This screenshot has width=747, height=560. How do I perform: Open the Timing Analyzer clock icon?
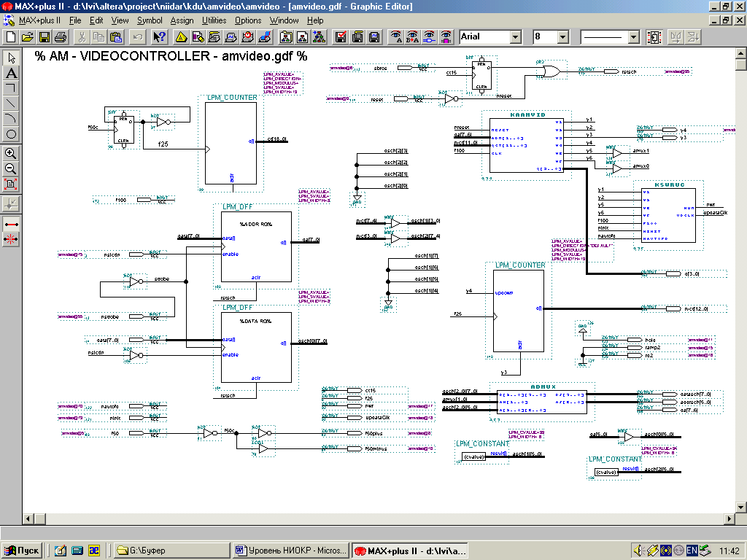click(x=248, y=36)
